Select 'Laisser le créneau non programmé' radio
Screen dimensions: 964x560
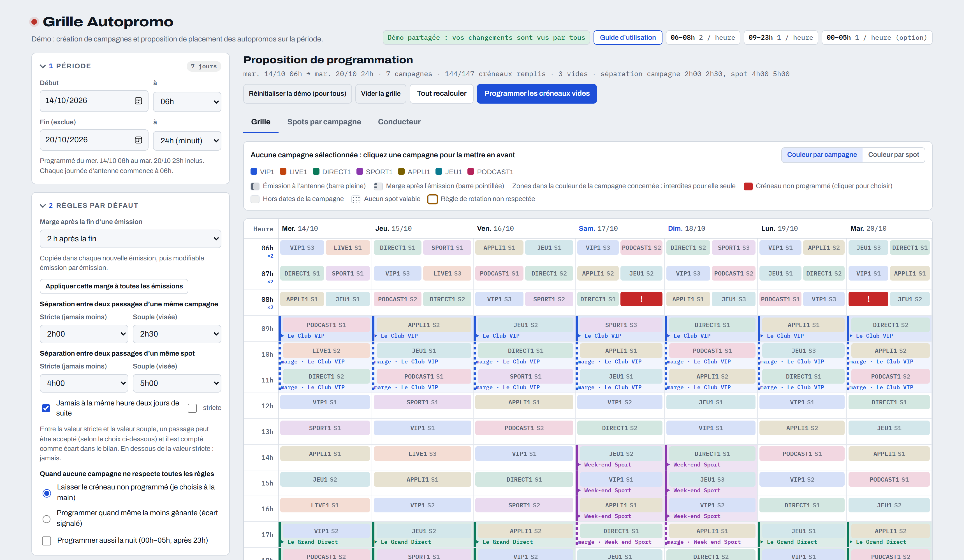click(x=47, y=493)
